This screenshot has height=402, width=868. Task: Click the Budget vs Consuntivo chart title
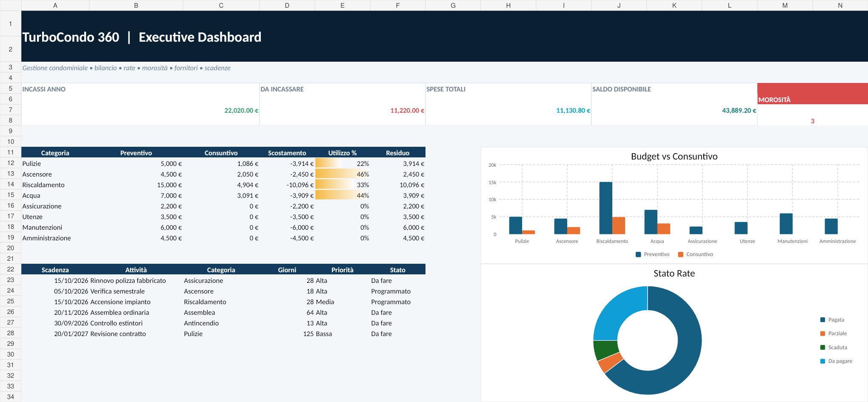point(674,156)
